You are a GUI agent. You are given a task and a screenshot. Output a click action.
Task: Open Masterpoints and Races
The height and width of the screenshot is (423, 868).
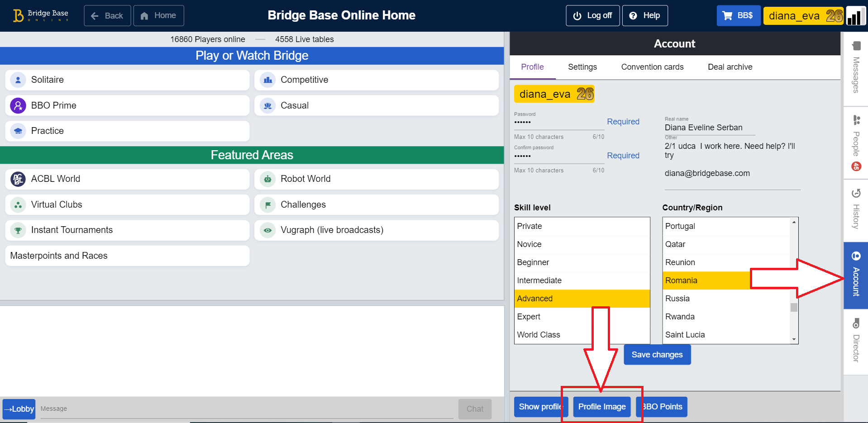tap(127, 256)
